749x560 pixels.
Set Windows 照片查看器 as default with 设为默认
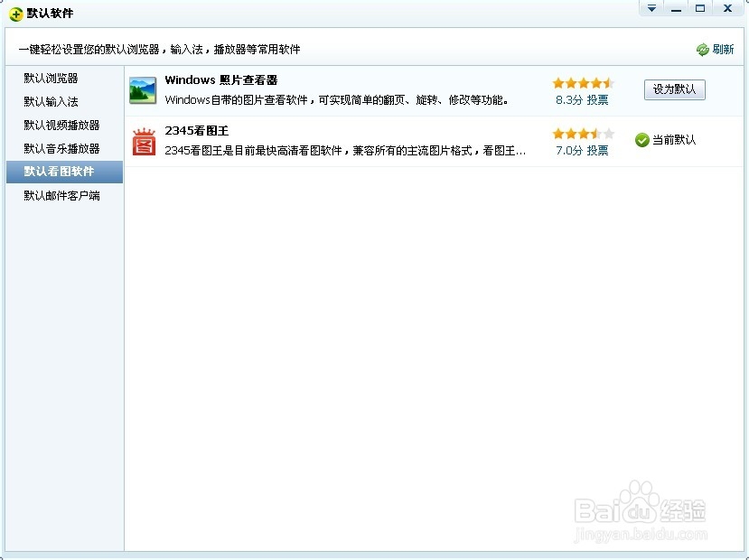click(675, 89)
